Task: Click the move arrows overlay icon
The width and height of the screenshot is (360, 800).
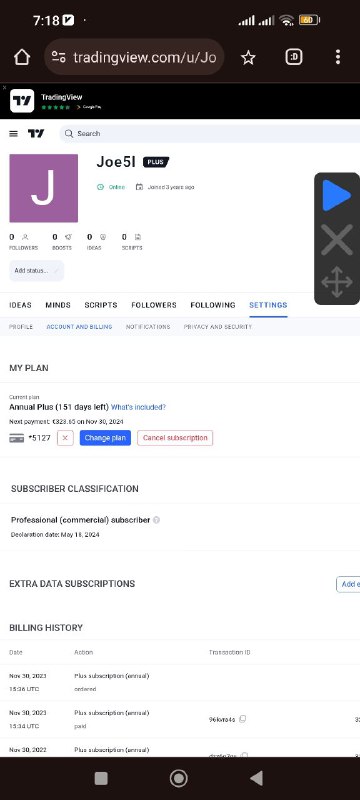Action: coord(337,282)
